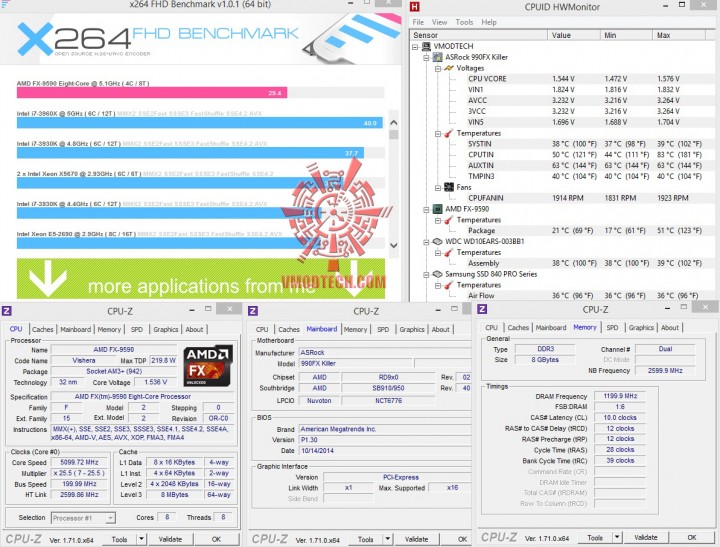Click benchmark list scroll up arrow
Image resolution: width=720 pixels, height=547 pixels.
coord(394,123)
